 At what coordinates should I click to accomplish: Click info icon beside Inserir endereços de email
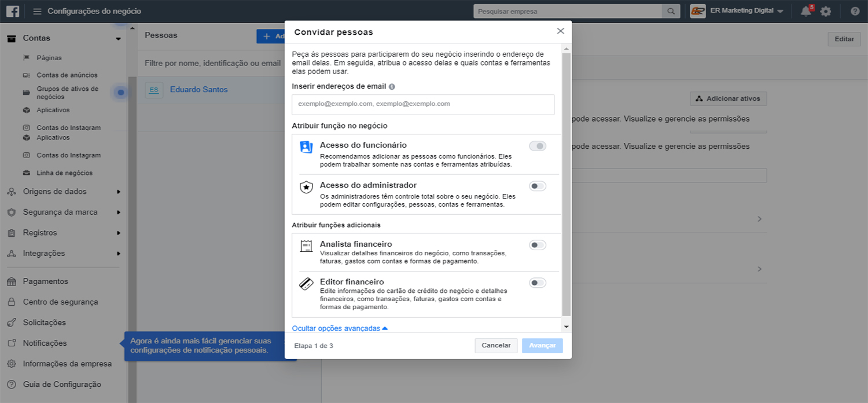[392, 87]
